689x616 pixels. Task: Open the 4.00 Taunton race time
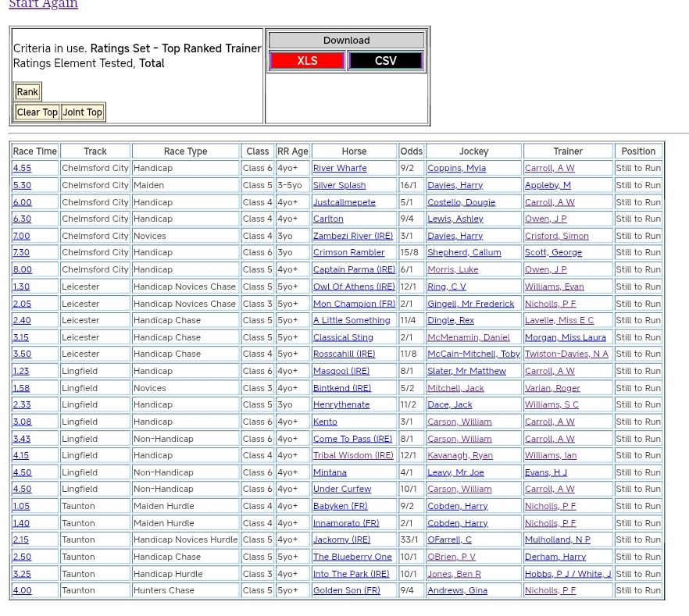click(x=22, y=590)
